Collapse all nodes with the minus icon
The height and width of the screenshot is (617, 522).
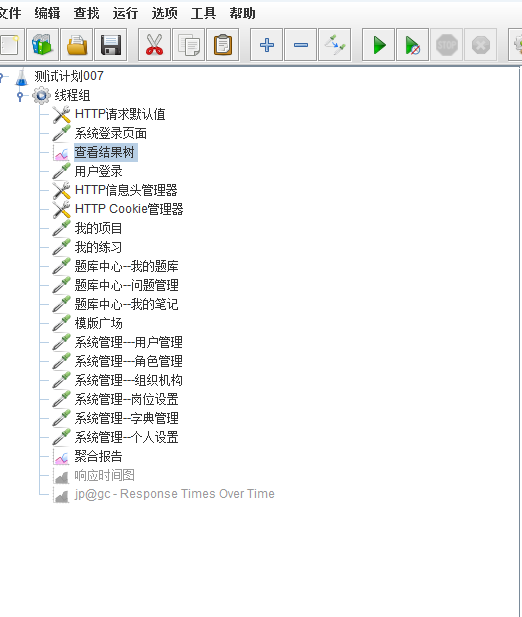[x=301, y=44]
